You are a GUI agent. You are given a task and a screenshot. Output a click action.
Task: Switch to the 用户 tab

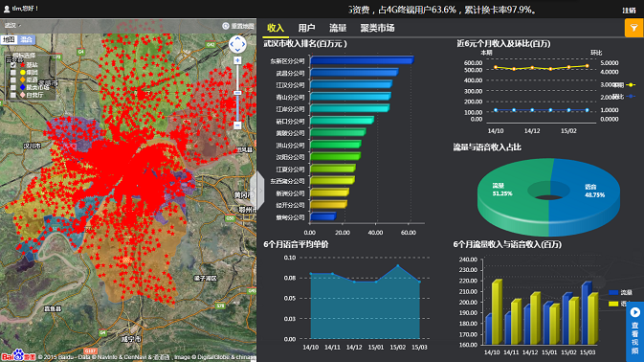tap(306, 28)
